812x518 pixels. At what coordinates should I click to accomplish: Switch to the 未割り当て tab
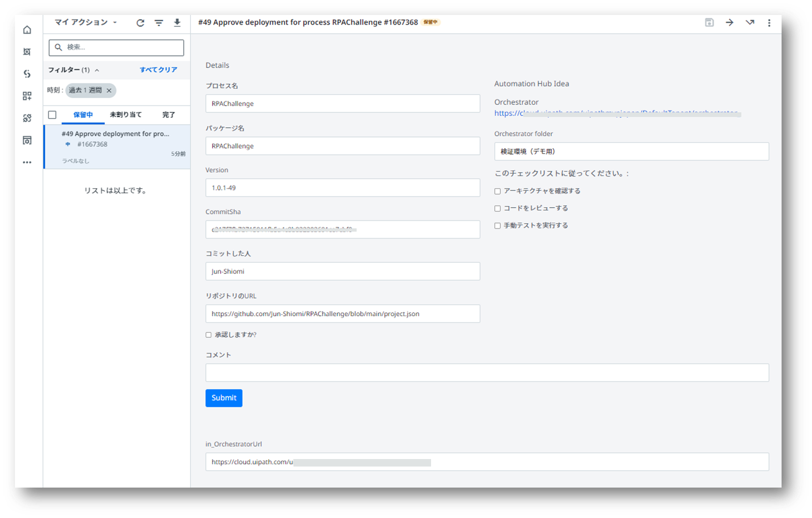[x=125, y=115]
